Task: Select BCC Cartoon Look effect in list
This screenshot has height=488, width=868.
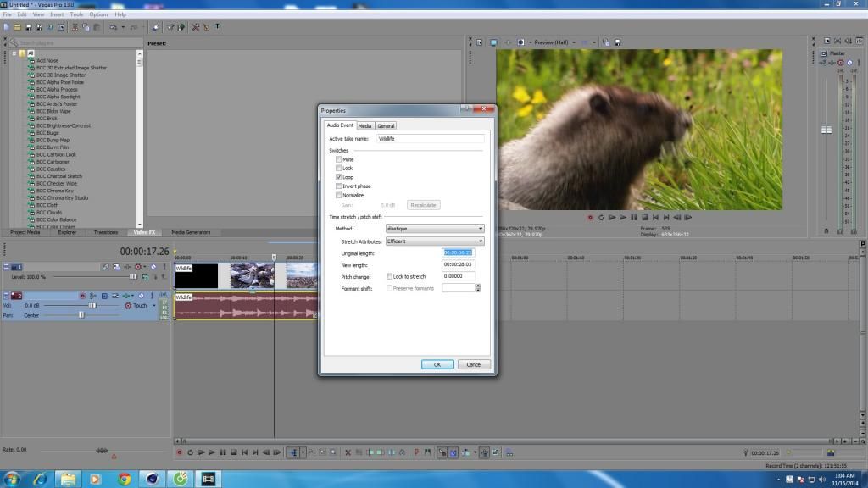Action: [x=57, y=154]
